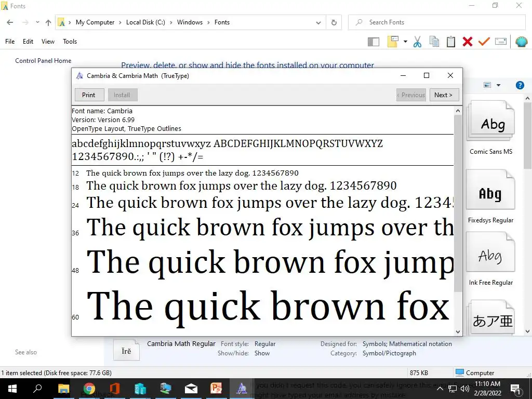
Task: Expand the address bar history dropdown
Action: coord(318,23)
